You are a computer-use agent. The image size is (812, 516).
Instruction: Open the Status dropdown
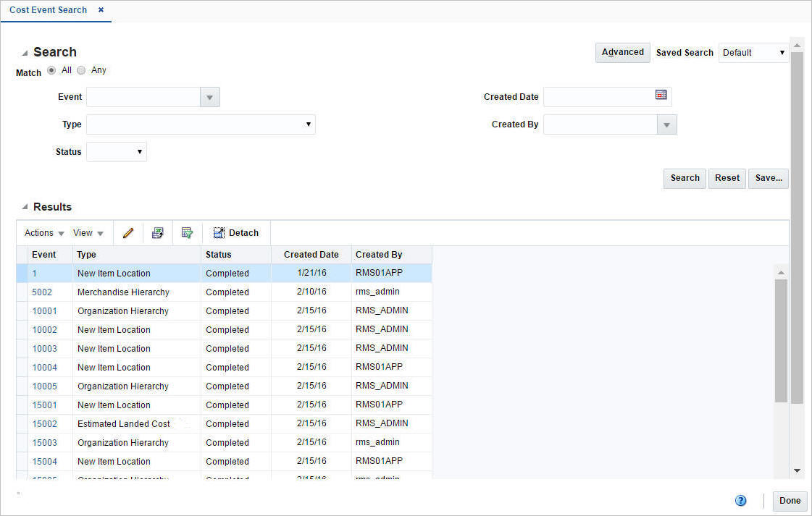[x=138, y=151]
